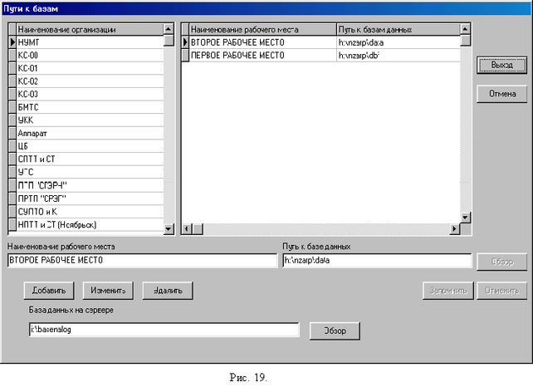The width and height of the screenshot is (533, 392).
Task: Click organization list scrollbar thumb
Action: tap(169, 40)
